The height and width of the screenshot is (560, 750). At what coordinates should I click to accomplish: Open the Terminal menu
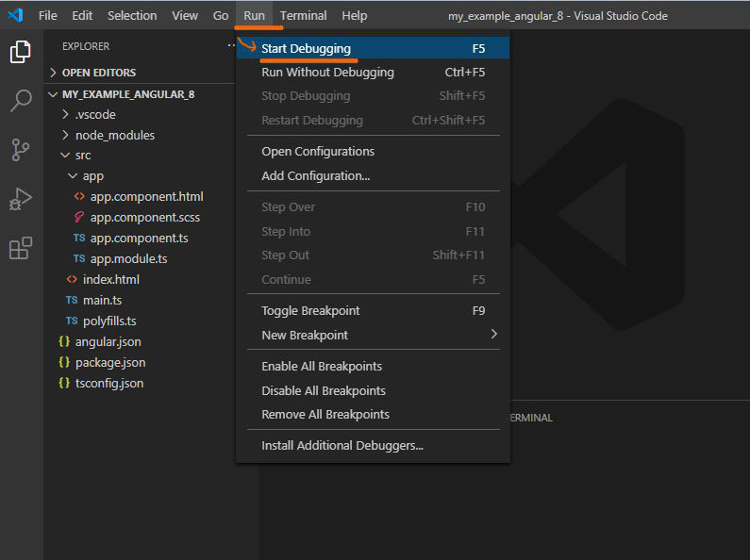tap(303, 15)
